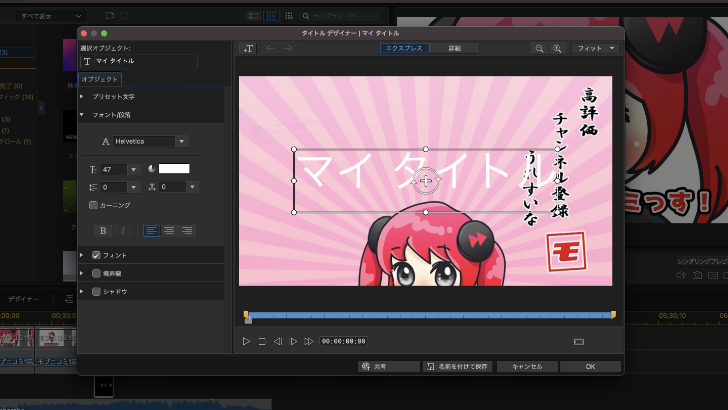Click the fast forward button

coord(309,341)
